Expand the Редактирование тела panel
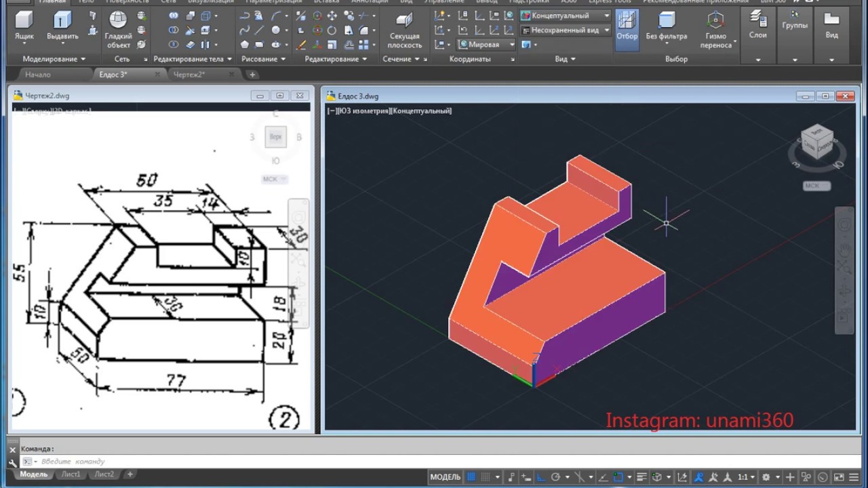The height and width of the screenshot is (488, 868). coord(193,59)
